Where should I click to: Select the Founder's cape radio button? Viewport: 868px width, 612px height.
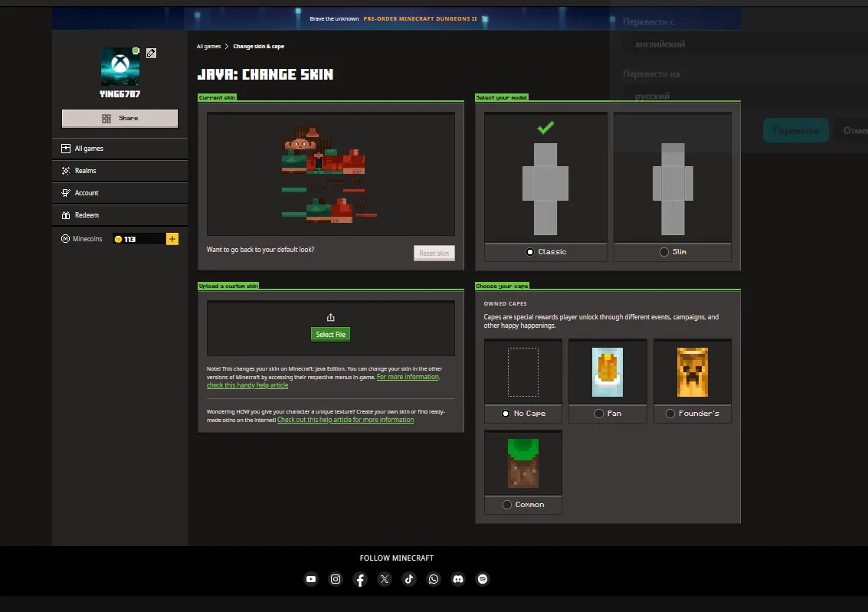click(x=670, y=414)
